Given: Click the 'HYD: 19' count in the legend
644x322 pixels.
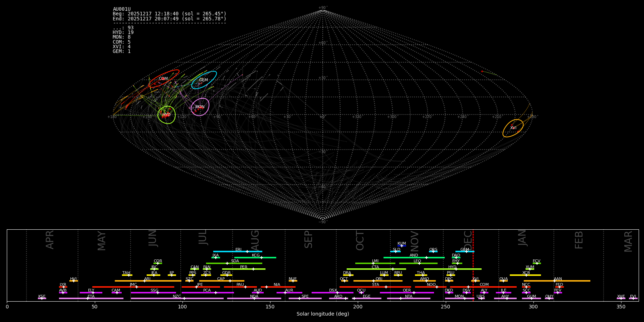Looking at the screenshot, I should (123, 33).
